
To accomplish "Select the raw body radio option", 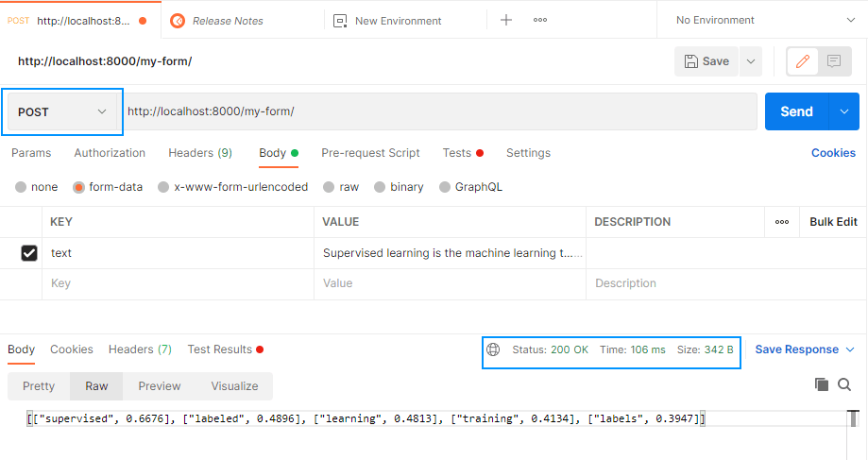I will [x=330, y=187].
